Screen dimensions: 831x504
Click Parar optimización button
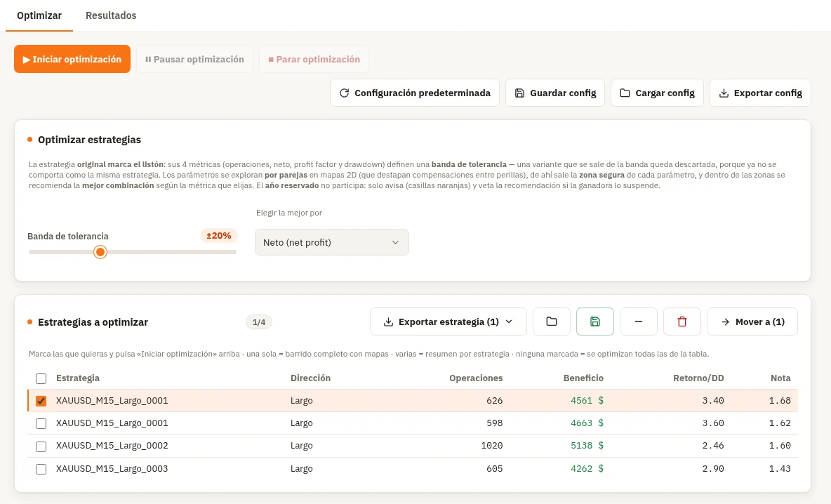(x=314, y=60)
